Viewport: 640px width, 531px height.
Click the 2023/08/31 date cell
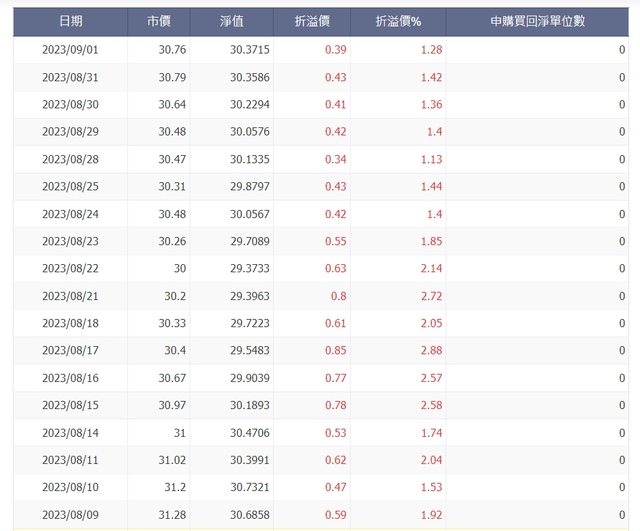[70, 77]
